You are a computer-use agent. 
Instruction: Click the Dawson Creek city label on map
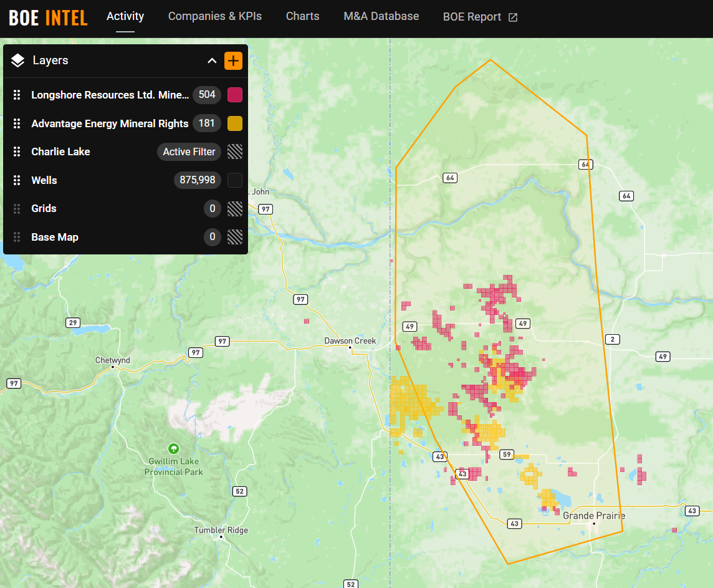click(350, 340)
